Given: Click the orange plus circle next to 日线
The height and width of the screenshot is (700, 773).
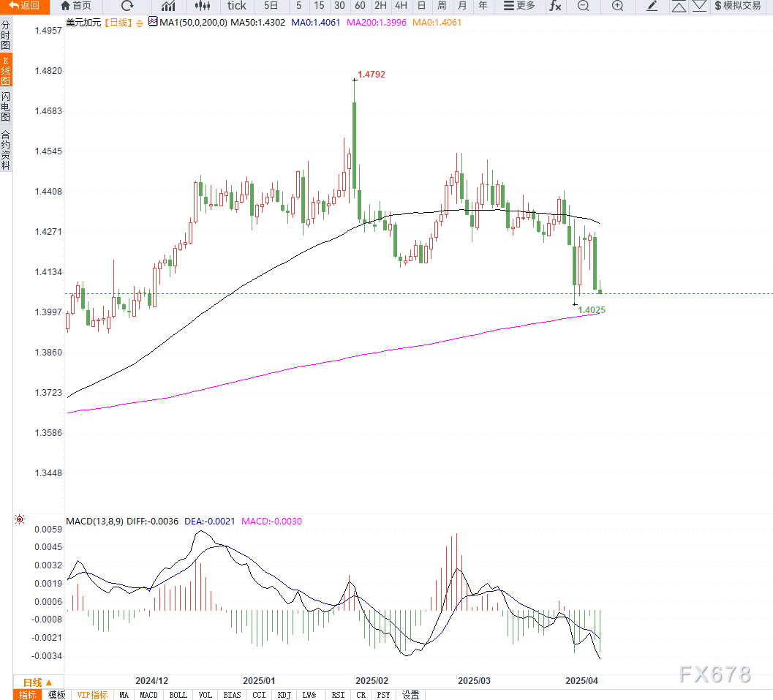Looking at the screenshot, I should 139,23.
